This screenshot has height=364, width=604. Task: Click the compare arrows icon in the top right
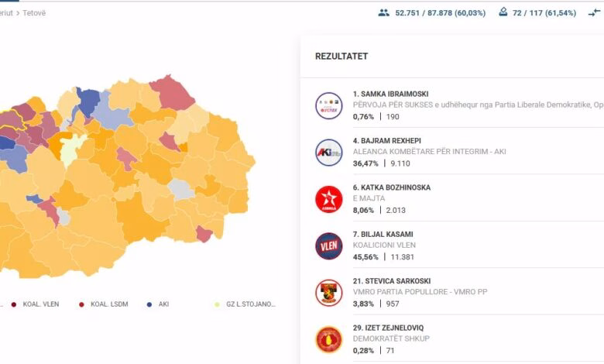pyautogui.click(x=594, y=12)
